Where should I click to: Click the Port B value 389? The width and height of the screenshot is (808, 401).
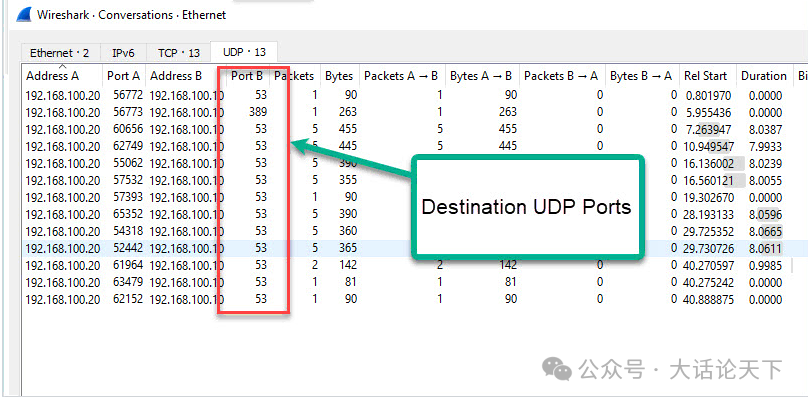[259, 112]
